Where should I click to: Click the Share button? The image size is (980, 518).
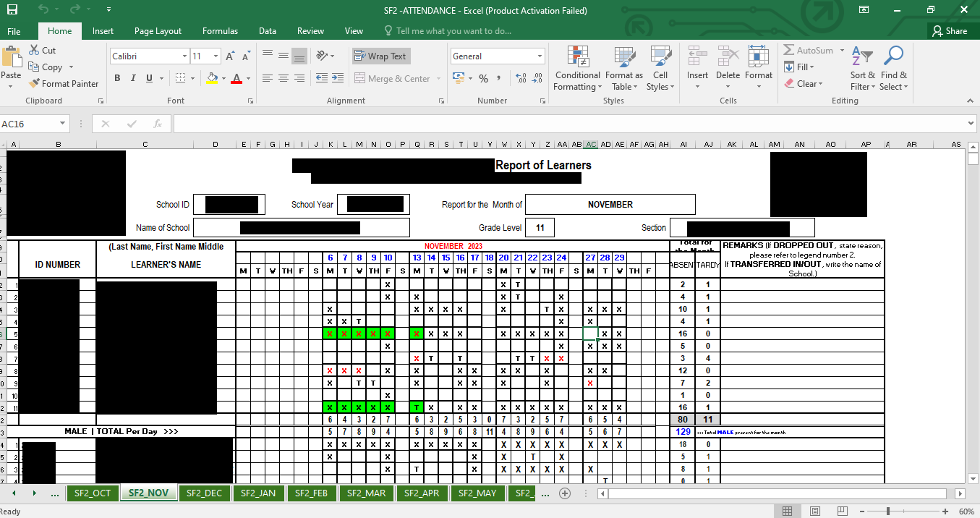click(x=949, y=31)
